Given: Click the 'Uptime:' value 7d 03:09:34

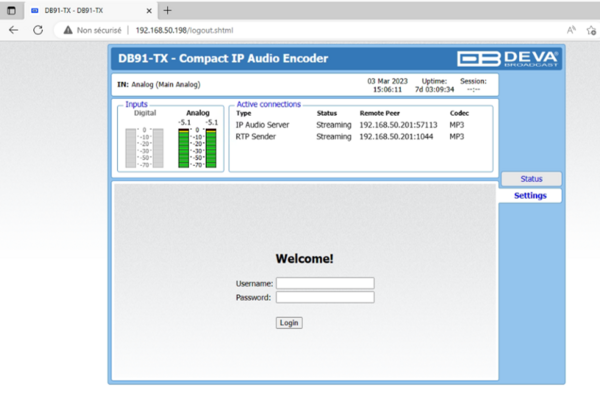Looking at the screenshot, I should (x=435, y=90).
